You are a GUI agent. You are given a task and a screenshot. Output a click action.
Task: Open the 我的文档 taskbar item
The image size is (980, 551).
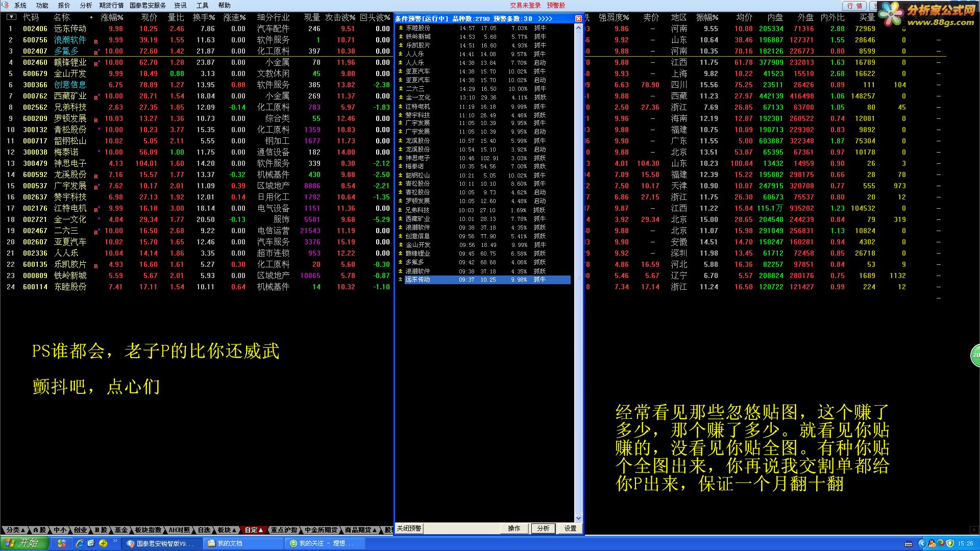click(x=243, y=544)
